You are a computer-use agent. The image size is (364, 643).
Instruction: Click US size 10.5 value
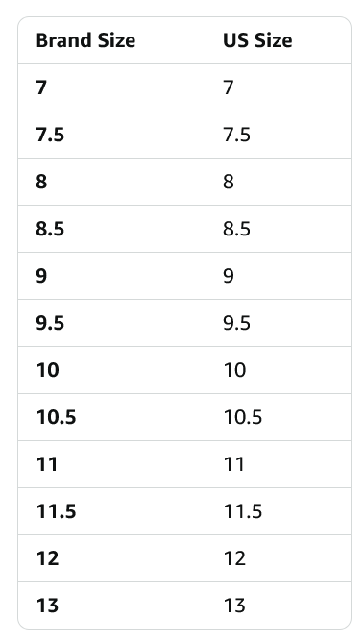click(x=243, y=417)
